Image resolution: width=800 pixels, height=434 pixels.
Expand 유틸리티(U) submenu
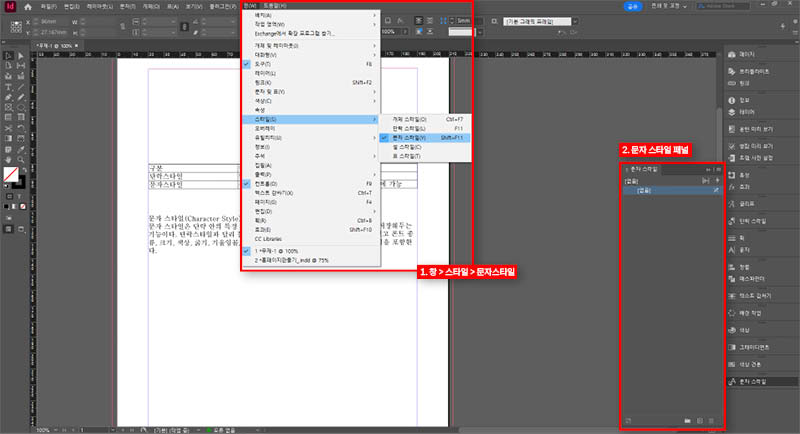click(311, 138)
